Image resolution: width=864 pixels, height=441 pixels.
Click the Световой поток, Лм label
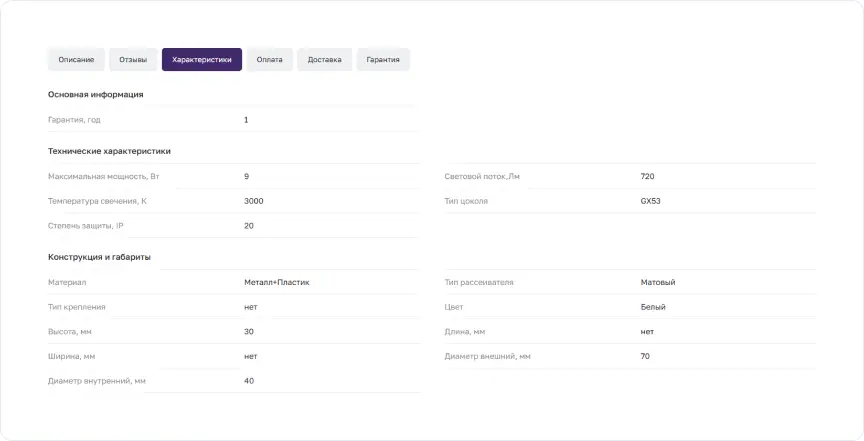pos(483,176)
